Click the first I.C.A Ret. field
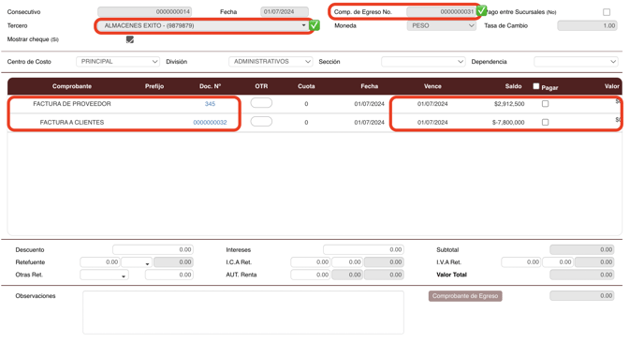644x358 pixels. (x=311, y=262)
